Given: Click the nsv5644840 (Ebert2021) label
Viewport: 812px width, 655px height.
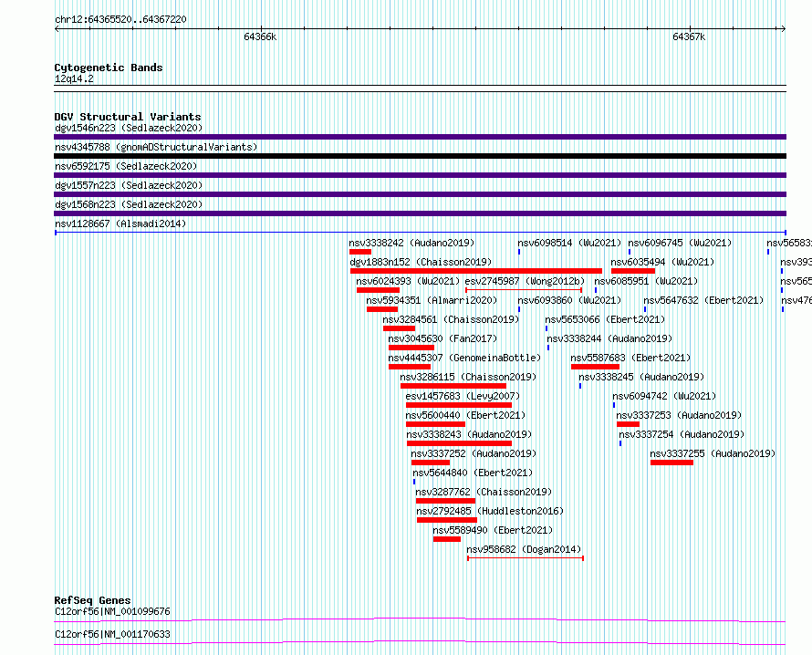Looking at the screenshot, I should click(473, 473).
